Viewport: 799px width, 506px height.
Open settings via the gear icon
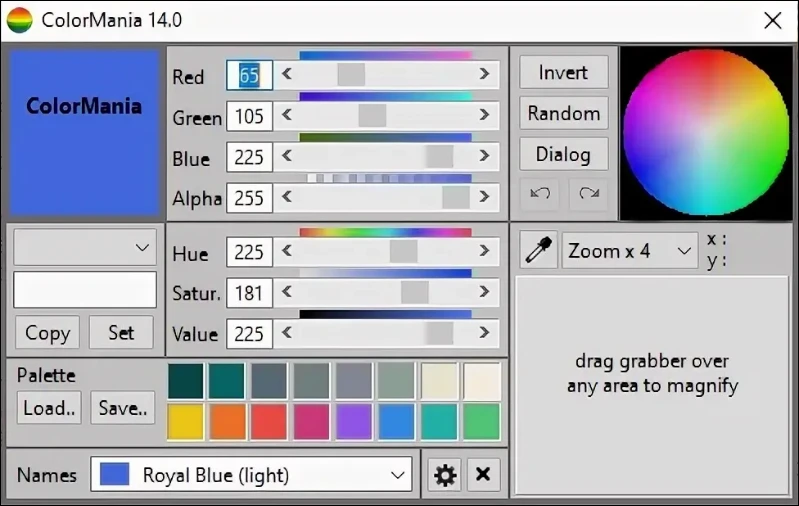pos(445,475)
